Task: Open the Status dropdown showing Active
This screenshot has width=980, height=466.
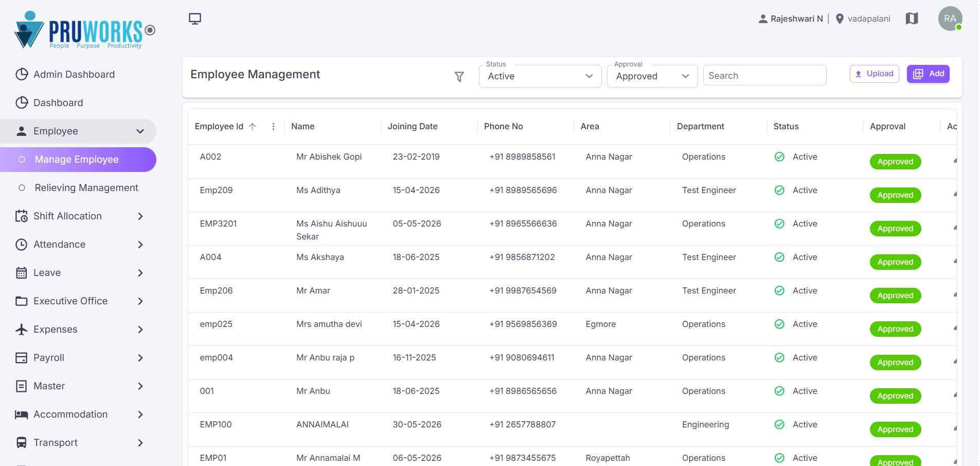Action: [x=540, y=76]
